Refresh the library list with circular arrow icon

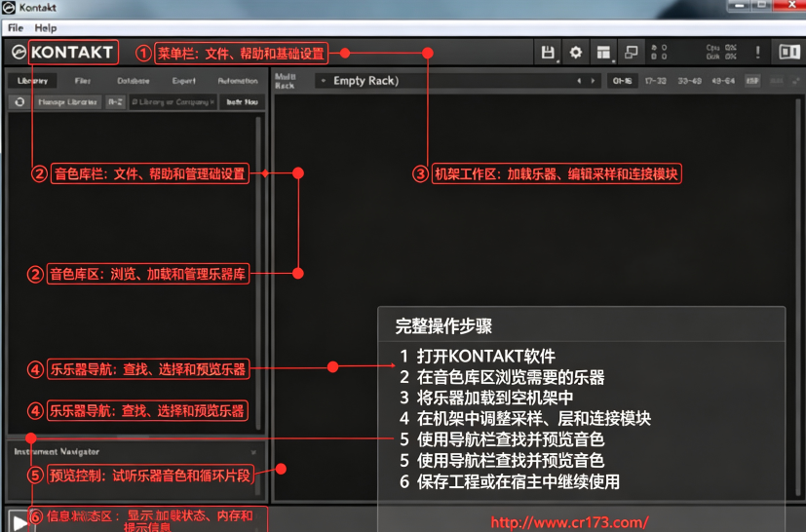click(x=19, y=101)
